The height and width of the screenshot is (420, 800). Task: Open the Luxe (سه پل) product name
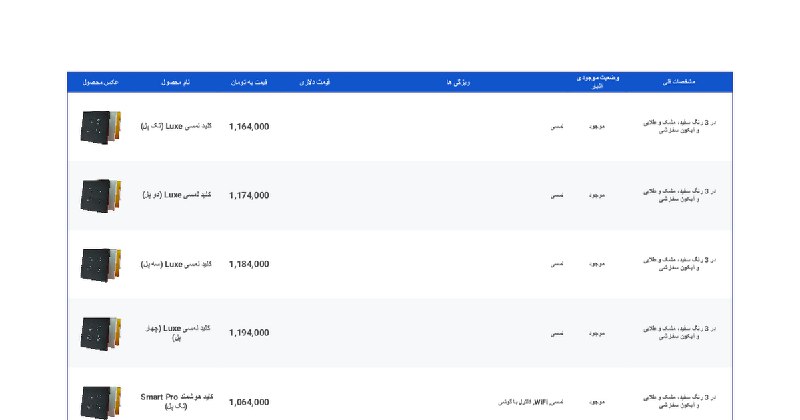pyautogui.click(x=176, y=264)
